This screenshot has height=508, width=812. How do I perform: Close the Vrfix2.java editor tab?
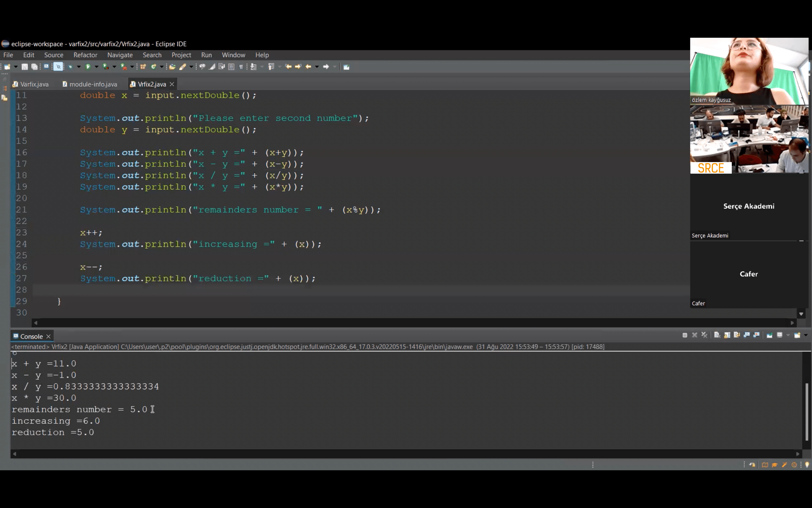172,84
